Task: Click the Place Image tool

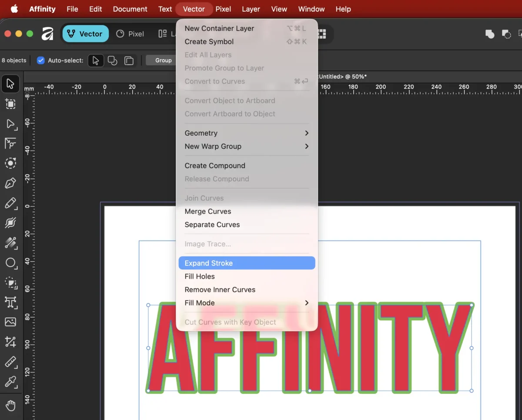Action: [10, 322]
